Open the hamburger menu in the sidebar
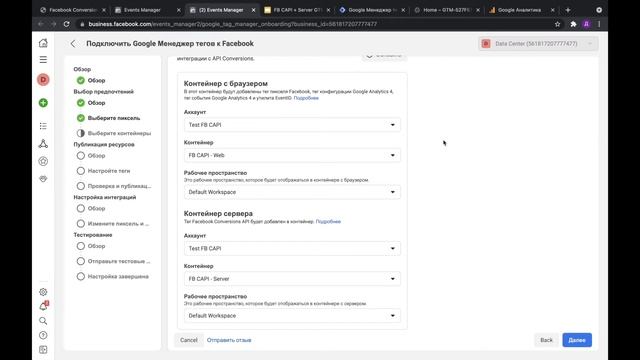Image resolution: width=640 pixels, height=360 pixels. [x=43, y=60]
